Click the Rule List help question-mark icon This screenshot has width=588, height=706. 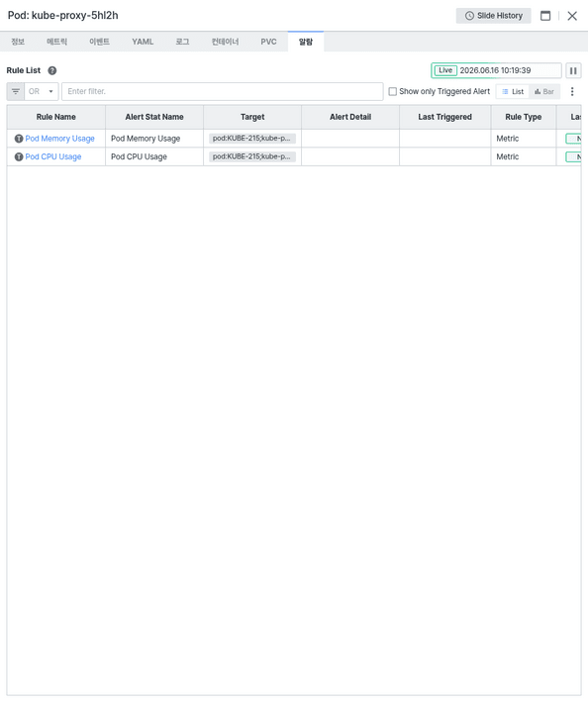pyautogui.click(x=52, y=70)
